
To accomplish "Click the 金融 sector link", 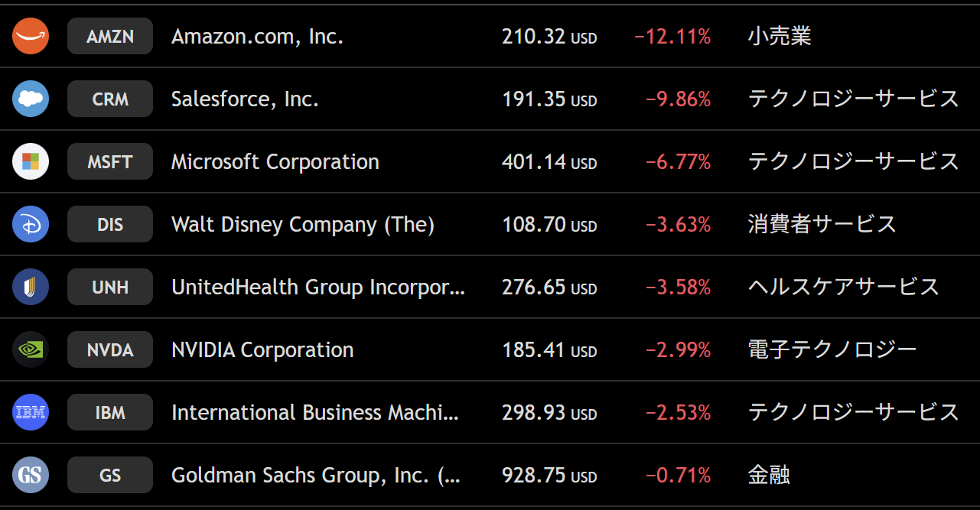I will [x=768, y=475].
